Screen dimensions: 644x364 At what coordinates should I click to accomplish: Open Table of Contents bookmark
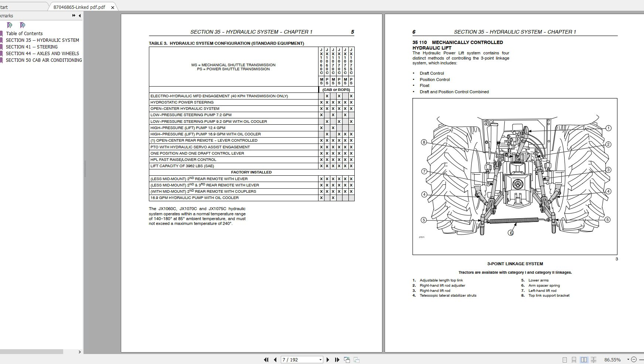pos(24,33)
